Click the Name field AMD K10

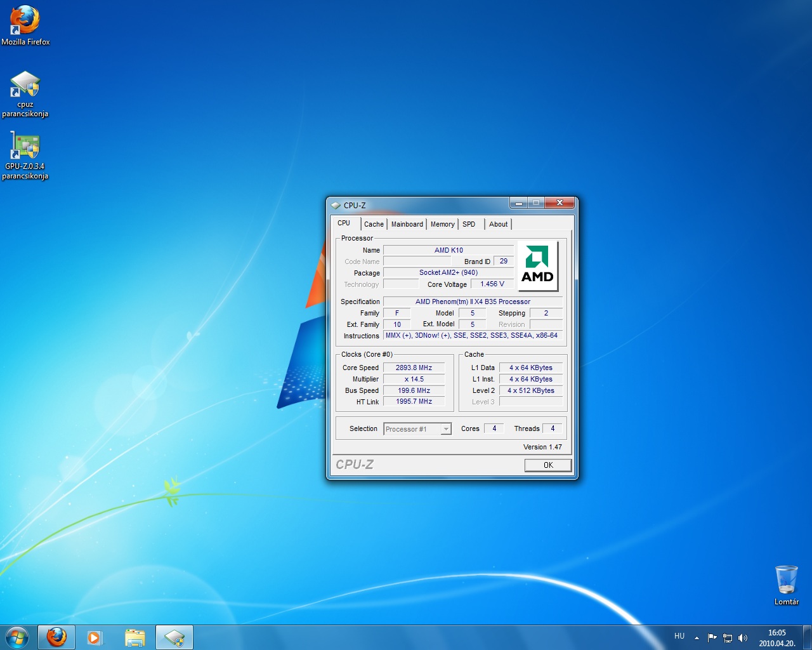[449, 250]
